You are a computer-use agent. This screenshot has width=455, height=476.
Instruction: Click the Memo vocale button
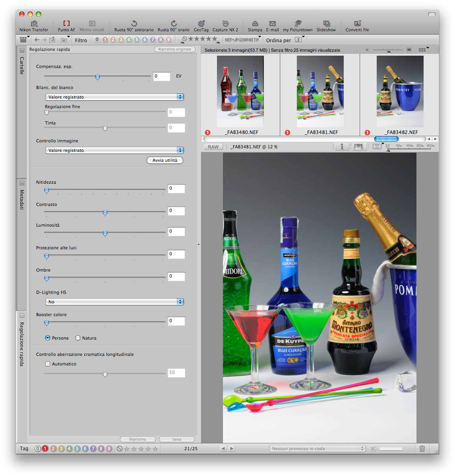[x=92, y=26]
